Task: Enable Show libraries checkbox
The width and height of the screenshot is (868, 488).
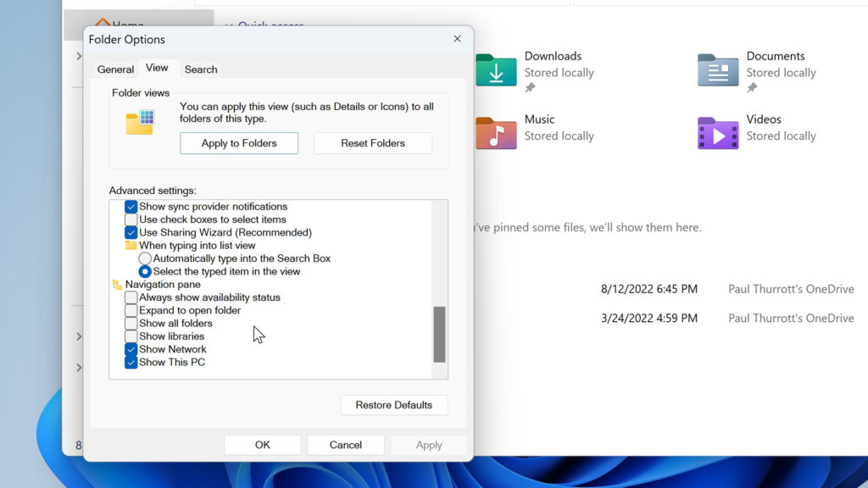Action: (x=131, y=336)
